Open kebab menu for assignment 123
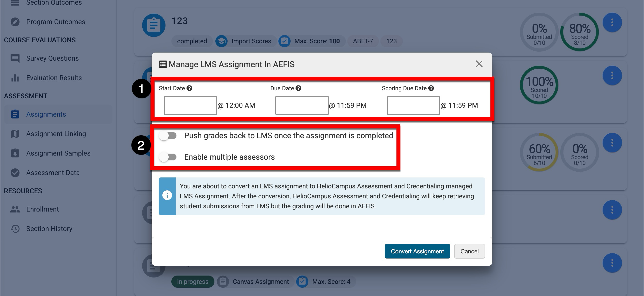This screenshot has width=644, height=296. pyautogui.click(x=612, y=23)
